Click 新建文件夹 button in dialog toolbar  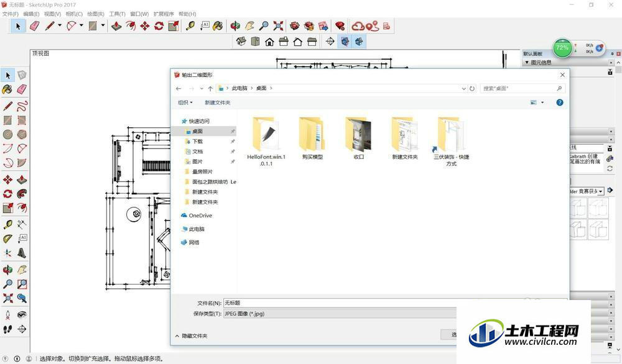(x=217, y=102)
